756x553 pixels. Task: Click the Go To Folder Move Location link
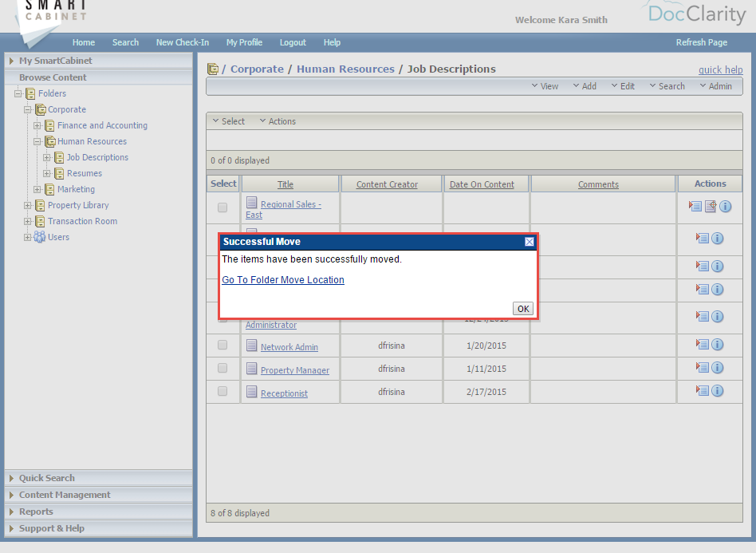point(282,279)
